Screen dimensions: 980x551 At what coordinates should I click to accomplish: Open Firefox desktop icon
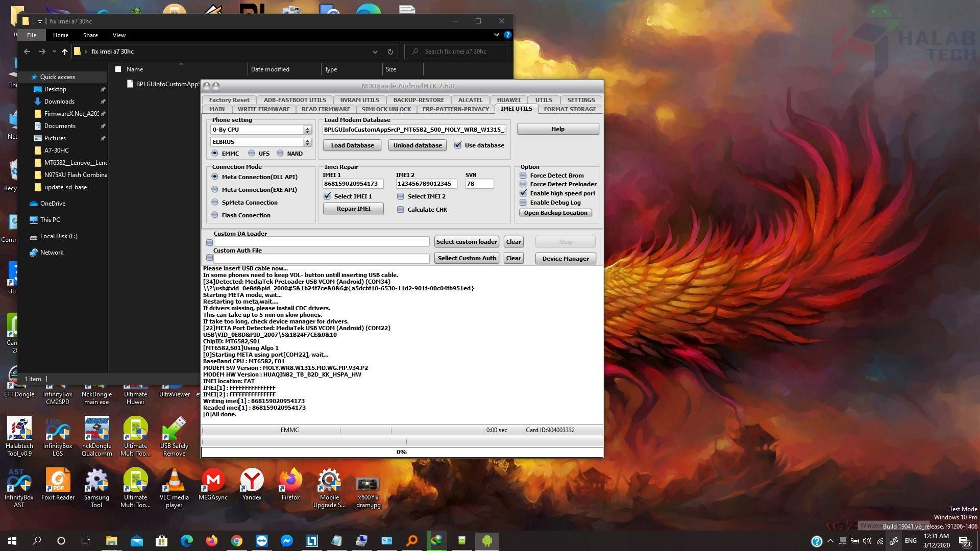290,484
